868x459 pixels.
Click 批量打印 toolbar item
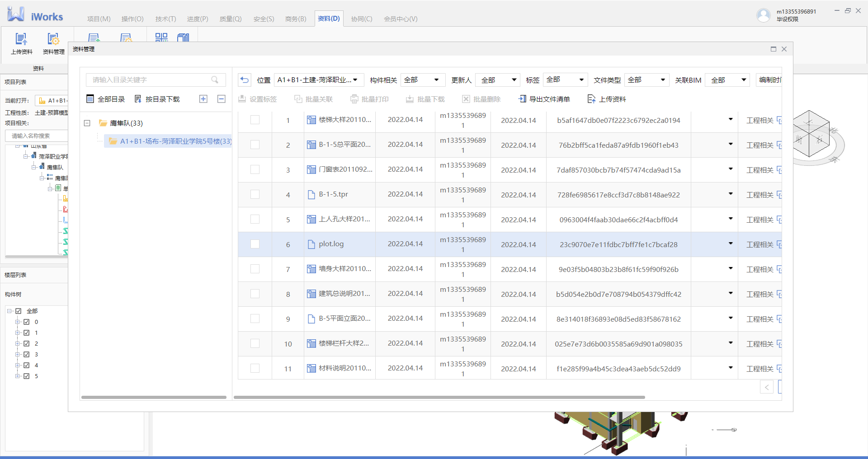(370, 99)
